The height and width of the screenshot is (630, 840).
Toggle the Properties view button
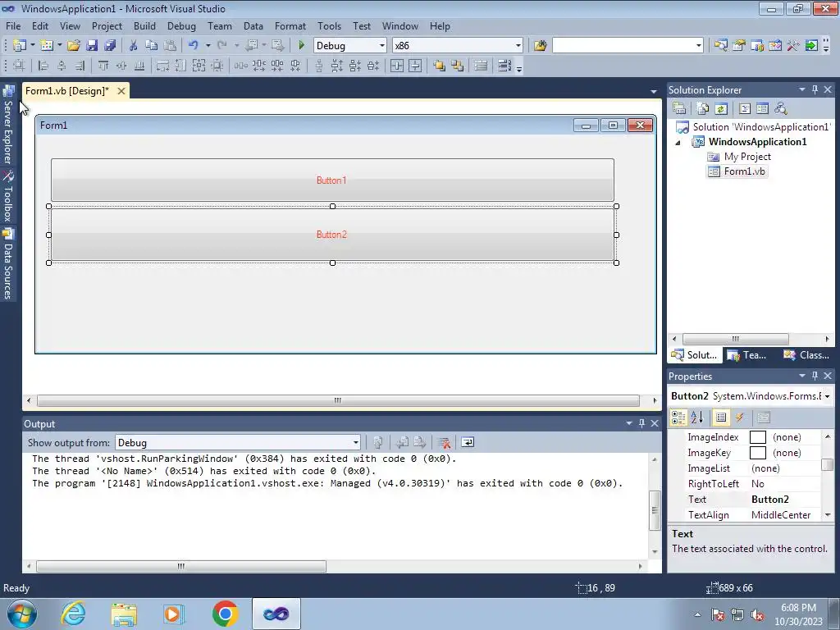click(721, 418)
